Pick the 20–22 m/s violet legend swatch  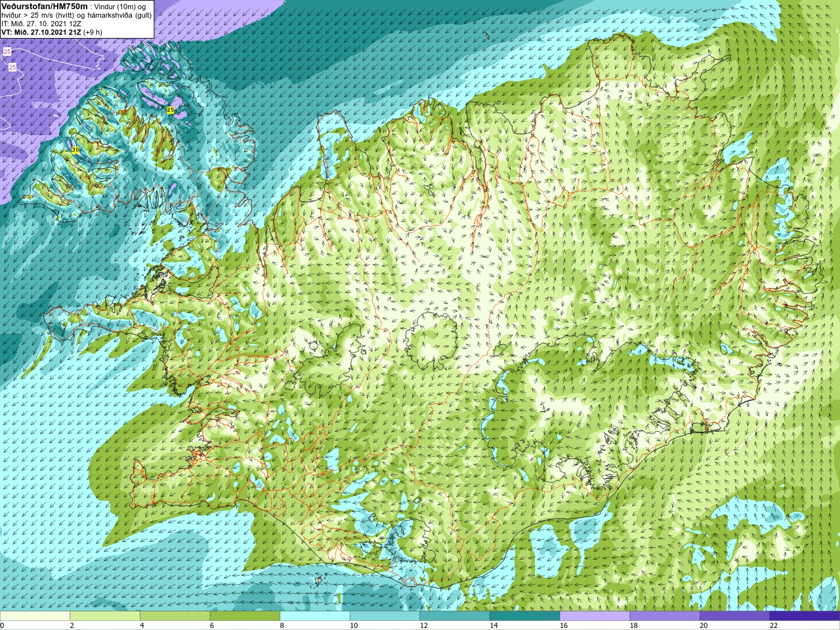point(734,616)
